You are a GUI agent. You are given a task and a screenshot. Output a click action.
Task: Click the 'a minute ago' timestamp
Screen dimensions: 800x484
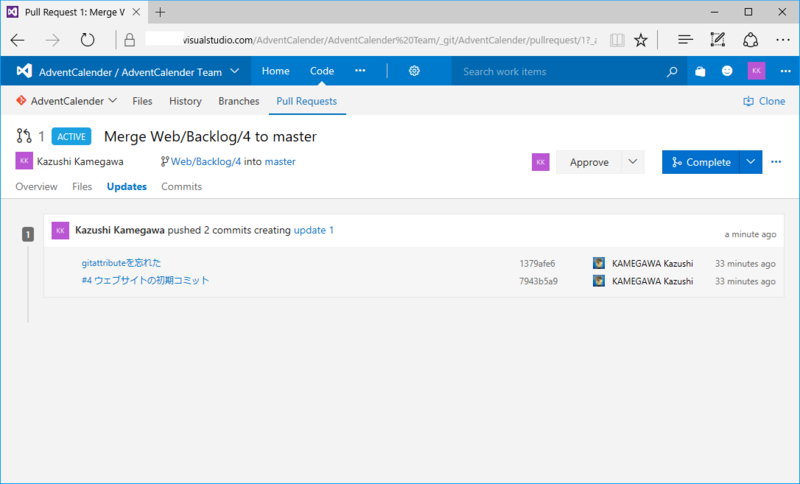750,234
